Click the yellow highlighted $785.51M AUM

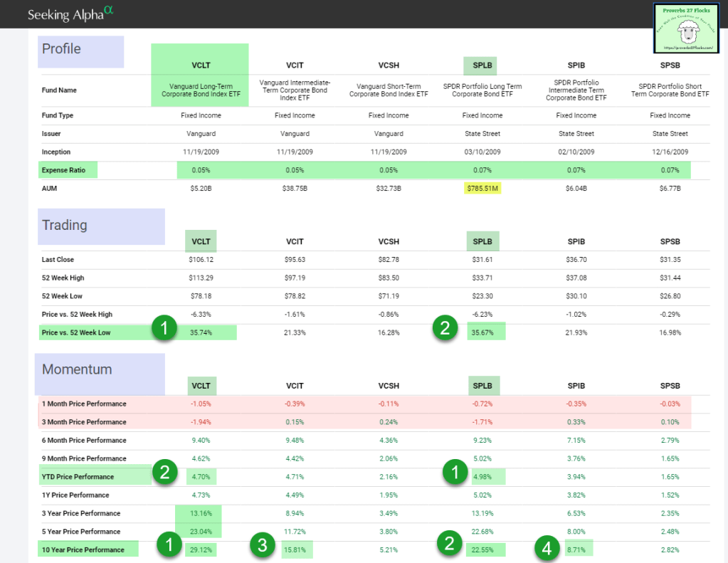[482, 189]
